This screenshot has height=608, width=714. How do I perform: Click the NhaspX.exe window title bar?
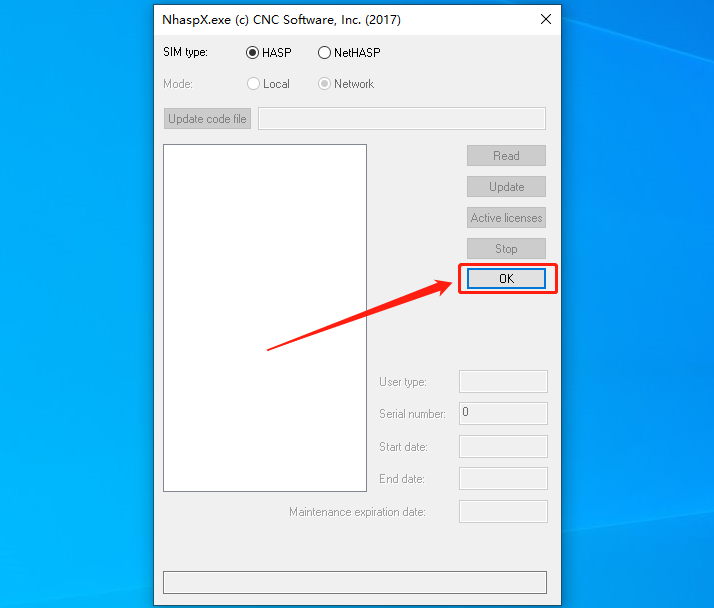[344, 20]
